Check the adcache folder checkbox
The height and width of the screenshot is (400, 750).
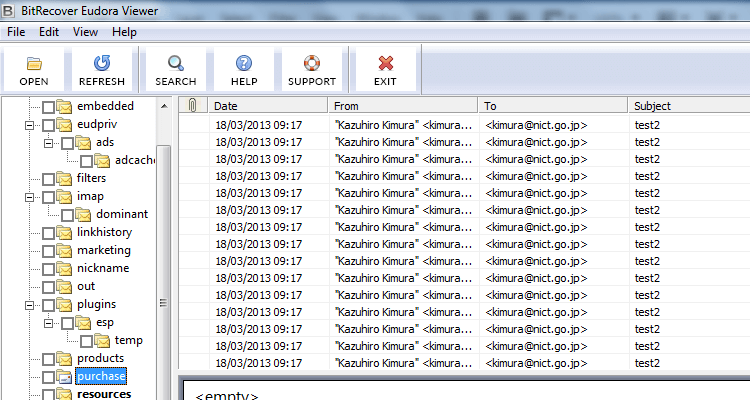pos(86,161)
